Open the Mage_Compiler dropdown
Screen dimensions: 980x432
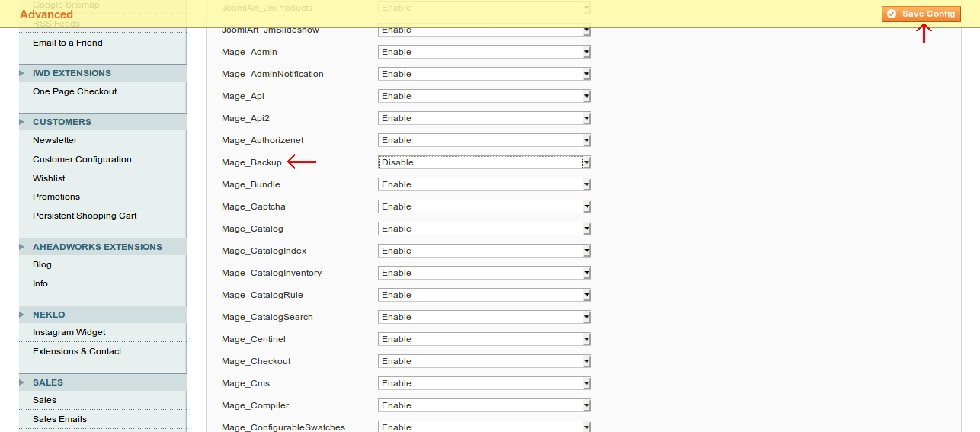tap(485, 405)
